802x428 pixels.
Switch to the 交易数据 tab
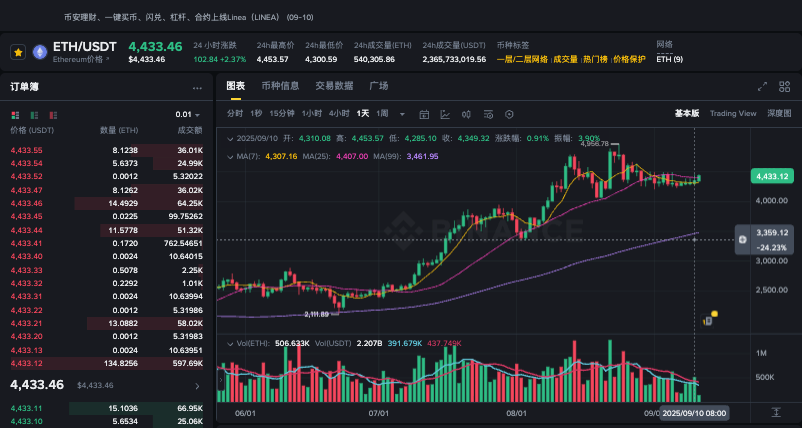point(334,86)
